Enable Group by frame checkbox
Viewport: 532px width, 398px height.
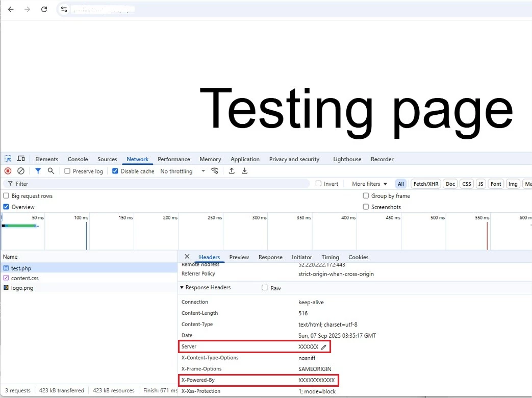pyautogui.click(x=366, y=196)
